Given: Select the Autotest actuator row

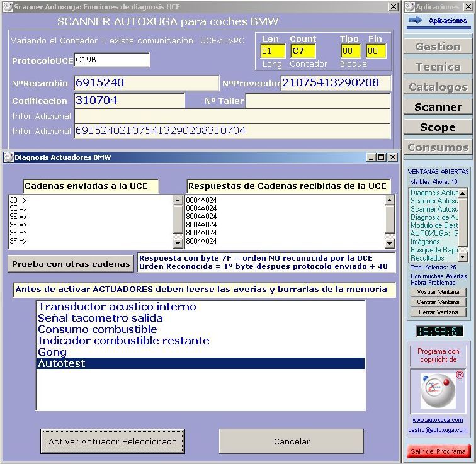Looking at the screenshot, I should (200, 363).
